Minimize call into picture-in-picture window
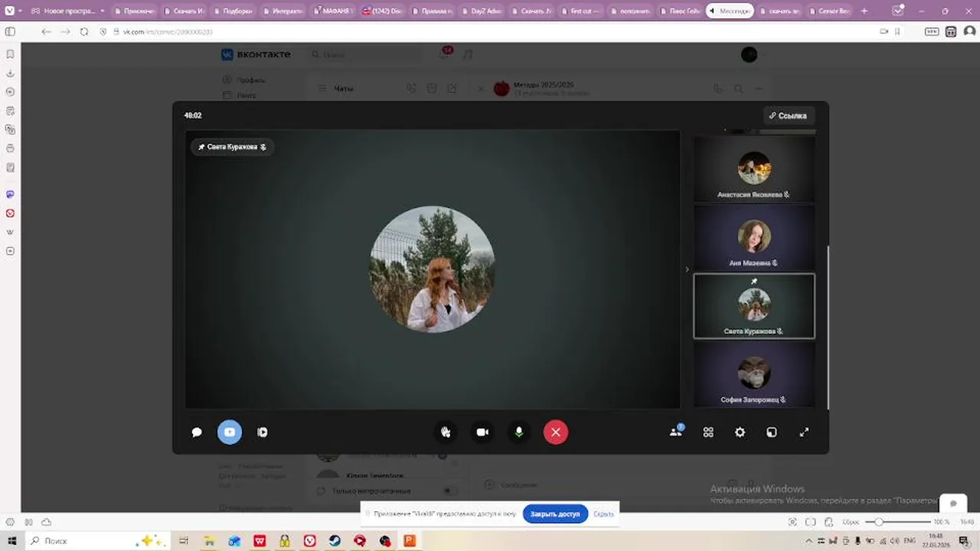 click(772, 432)
